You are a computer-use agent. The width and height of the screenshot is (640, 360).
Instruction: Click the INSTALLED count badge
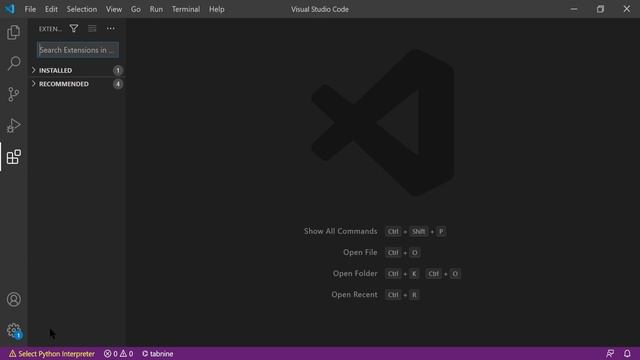coord(118,70)
